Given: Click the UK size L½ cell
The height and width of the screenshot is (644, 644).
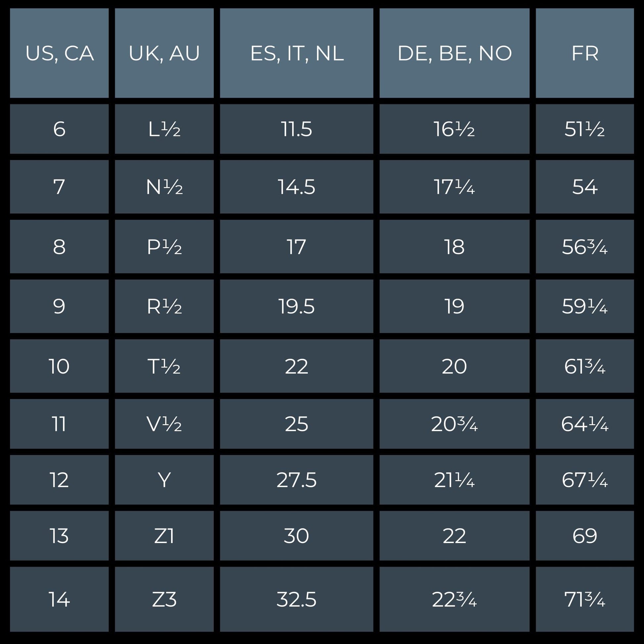Looking at the screenshot, I should point(164,129).
